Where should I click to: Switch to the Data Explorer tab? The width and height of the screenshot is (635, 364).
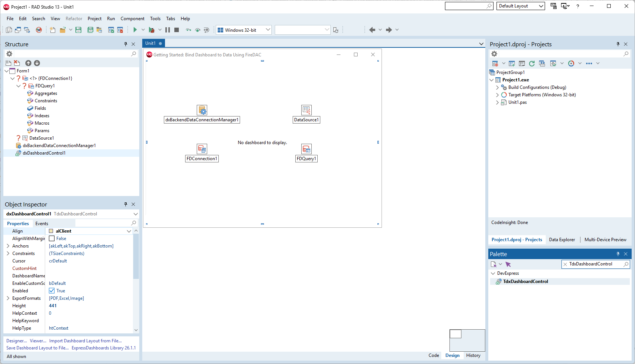click(562, 239)
